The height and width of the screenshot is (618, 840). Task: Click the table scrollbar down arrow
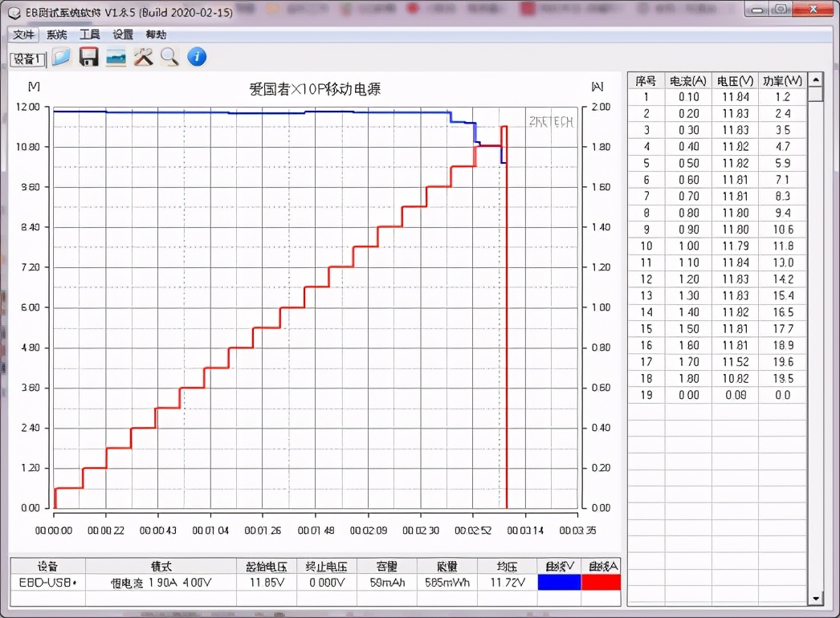click(x=815, y=598)
